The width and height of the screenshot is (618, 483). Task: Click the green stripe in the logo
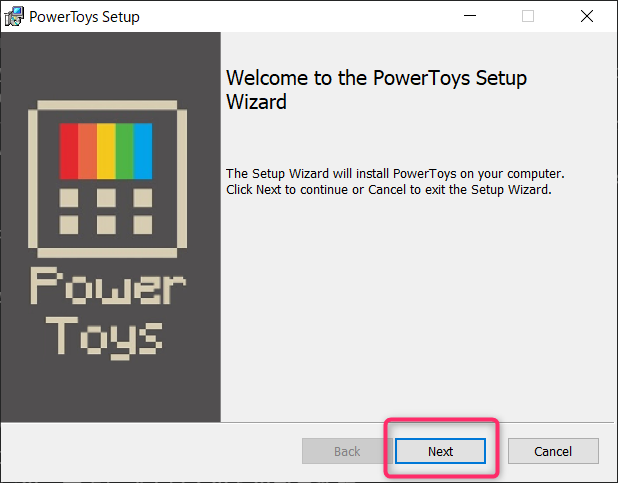coord(125,151)
